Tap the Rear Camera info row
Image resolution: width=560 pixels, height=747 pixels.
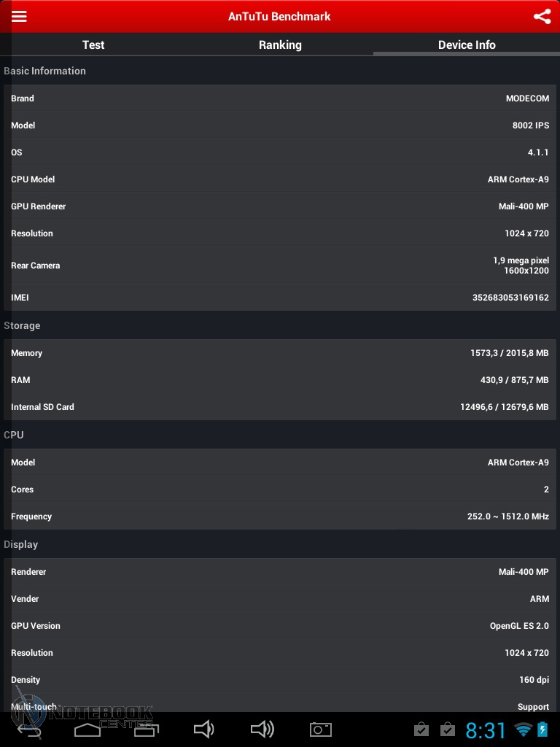280,266
